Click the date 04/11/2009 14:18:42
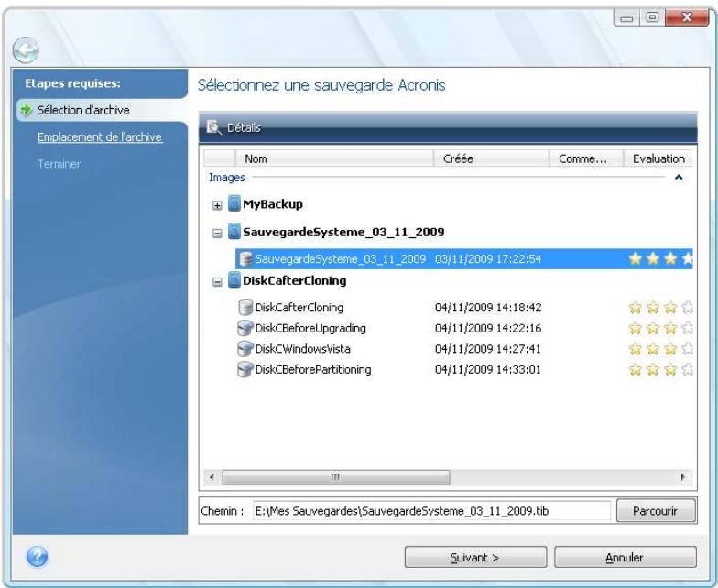The width and height of the screenshot is (718, 588). [488, 308]
